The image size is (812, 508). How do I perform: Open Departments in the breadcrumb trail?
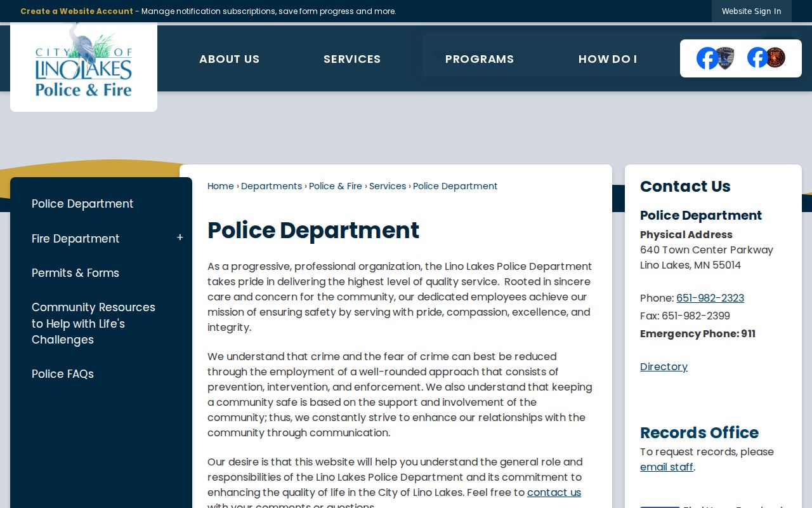click(x=272, y=186)
